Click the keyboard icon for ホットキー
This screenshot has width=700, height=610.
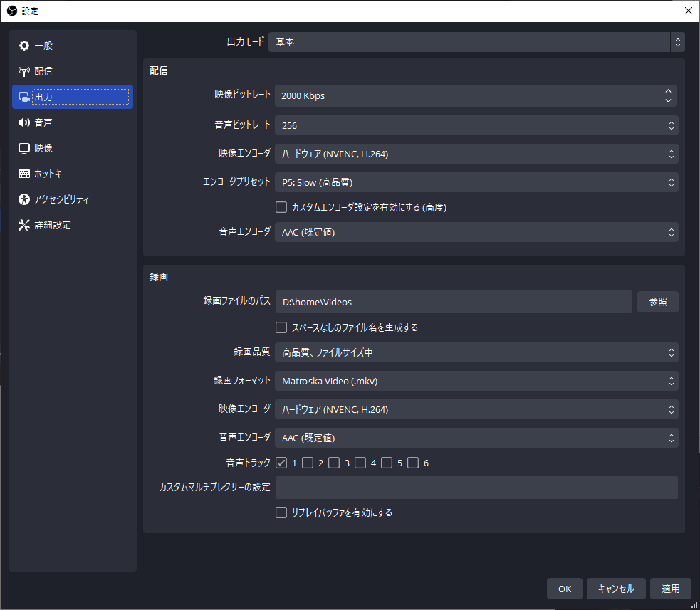pos(24,174)
